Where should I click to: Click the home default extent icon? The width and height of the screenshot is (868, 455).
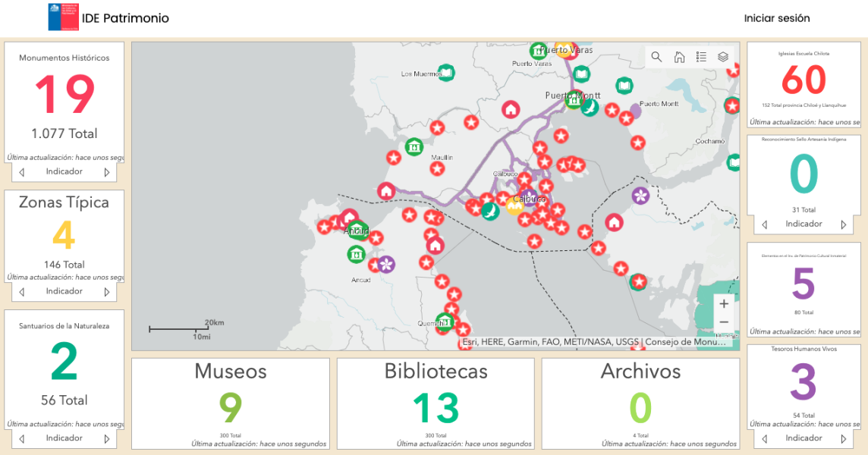679,56
